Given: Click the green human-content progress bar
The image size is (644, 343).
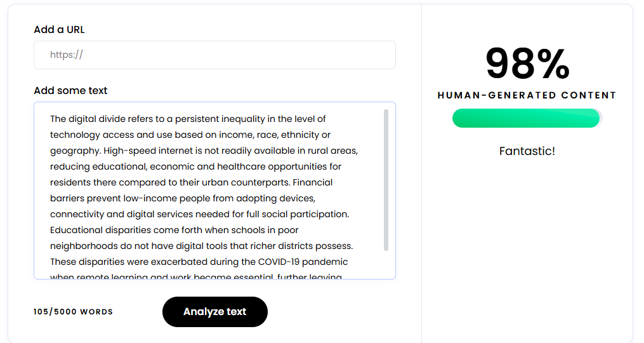Looking at the screenshot, I should point(526,118).
